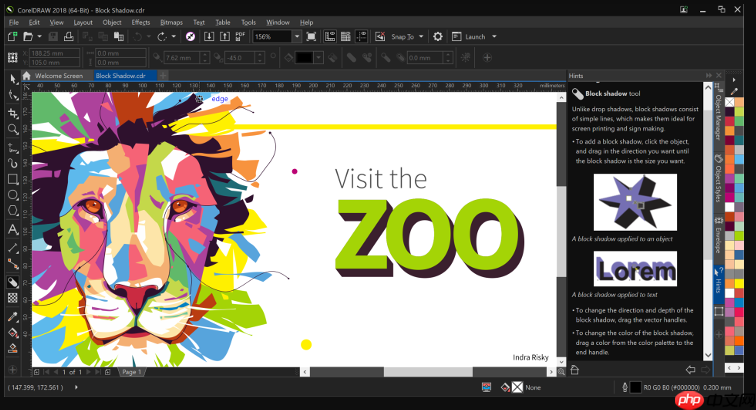Toggle Snap off button
Viewport: 756px width, 410px height.
pyautogui.click(x=380, y=36)
